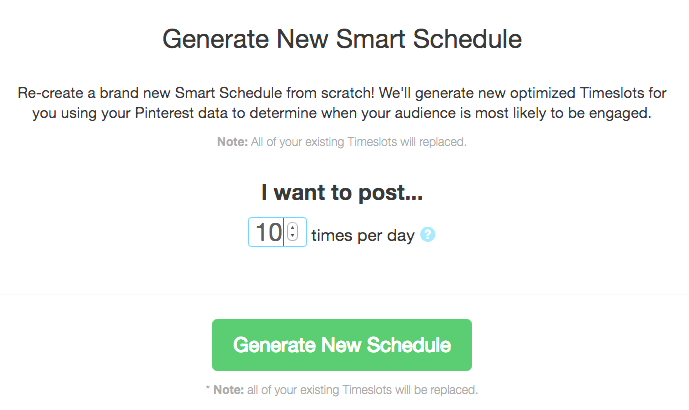Click the 'times per day' label
The width and height of the screenshot is (689, 410).
pyautogui.click(x=363, y=236)
